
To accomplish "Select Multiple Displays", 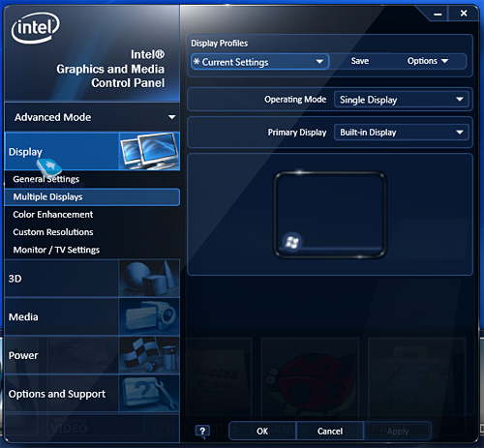I will click(92, 197).
